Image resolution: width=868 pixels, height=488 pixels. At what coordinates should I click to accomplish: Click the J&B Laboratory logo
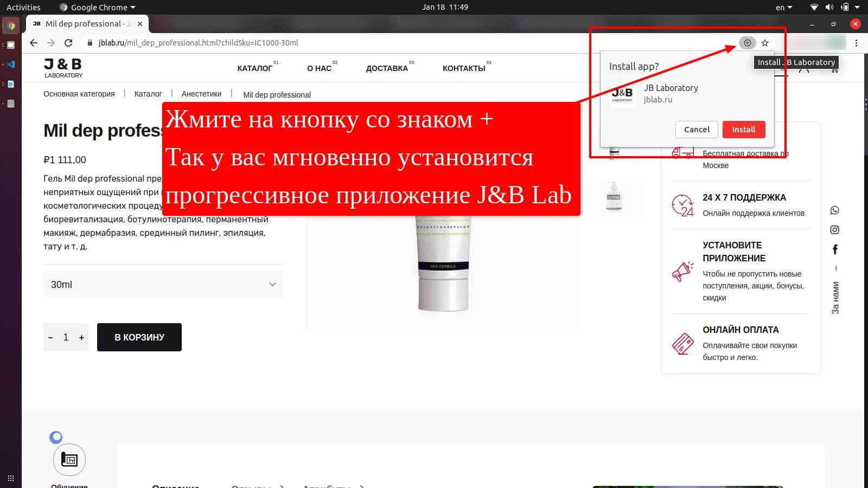click(x=63, y=68)
